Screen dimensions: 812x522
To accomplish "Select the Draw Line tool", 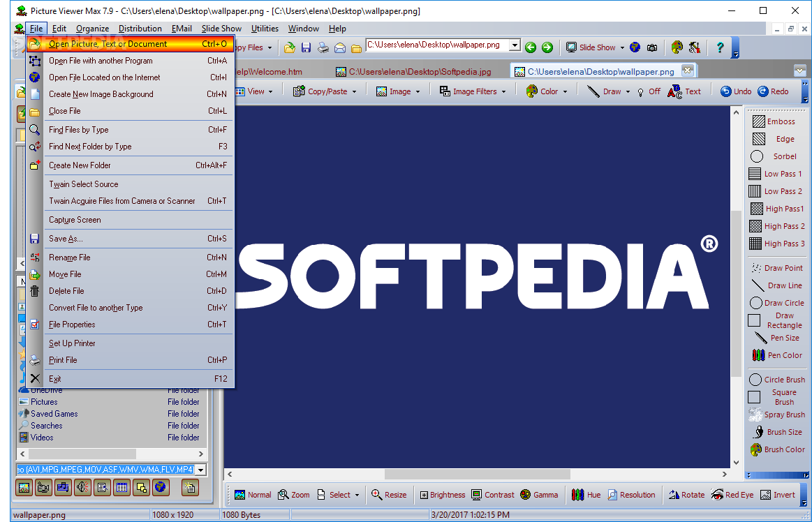I will coord(776,285).
